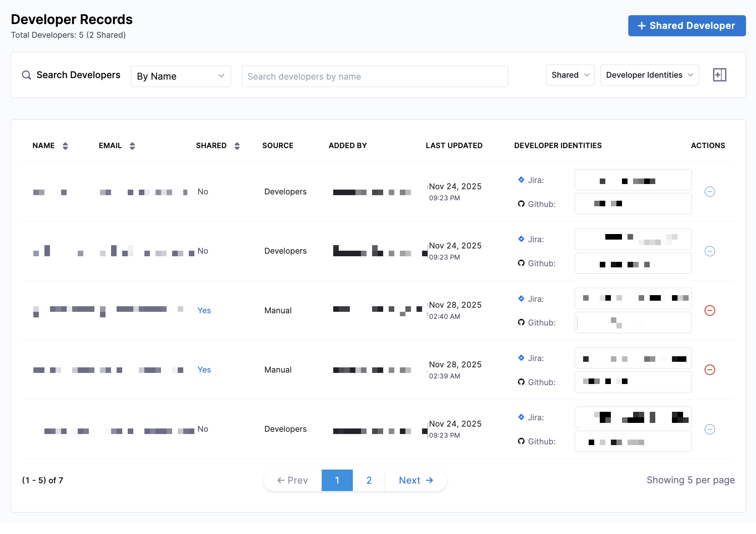Focus the search developers by name field

[x=374, y=77]
